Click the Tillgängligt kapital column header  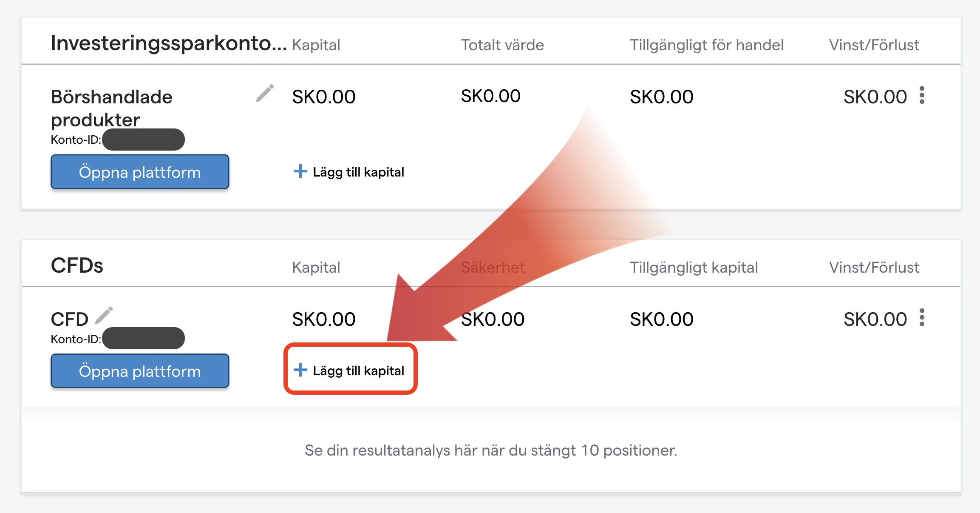click(694, 268)
